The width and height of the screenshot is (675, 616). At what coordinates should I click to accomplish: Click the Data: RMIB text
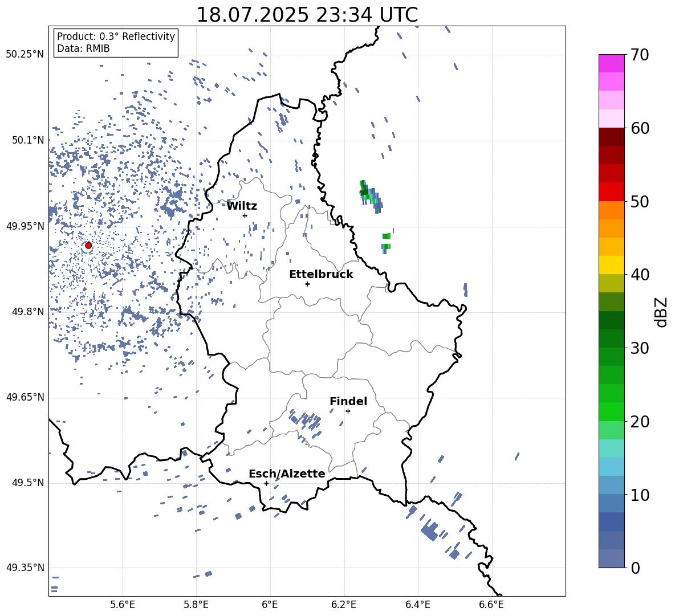click(83, 48)
